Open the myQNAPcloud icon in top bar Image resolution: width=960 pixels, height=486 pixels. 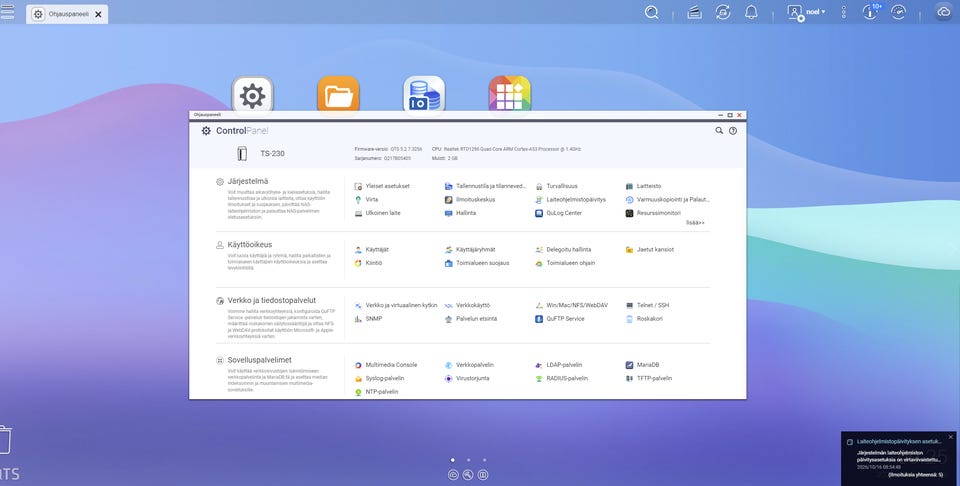coord(943,12)
